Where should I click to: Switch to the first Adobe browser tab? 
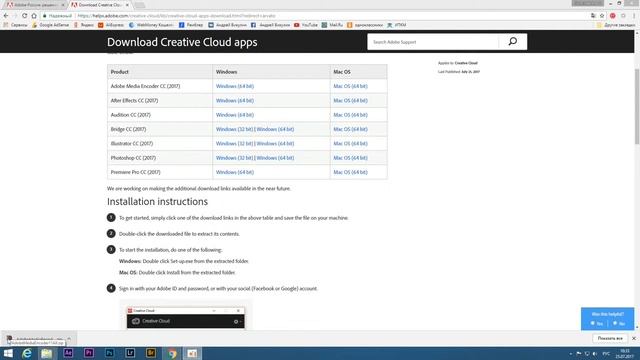(34, 5)
